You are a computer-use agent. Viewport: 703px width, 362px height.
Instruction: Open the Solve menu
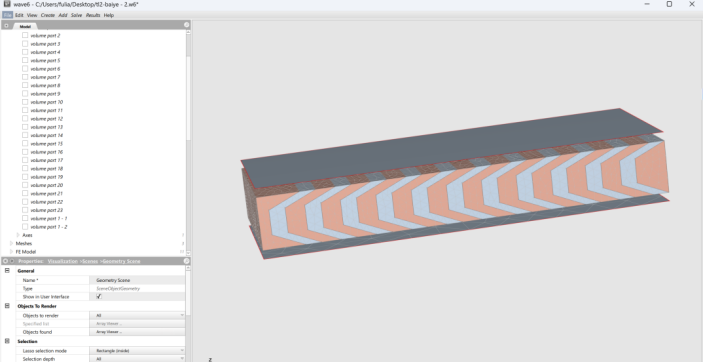[77, 15]
